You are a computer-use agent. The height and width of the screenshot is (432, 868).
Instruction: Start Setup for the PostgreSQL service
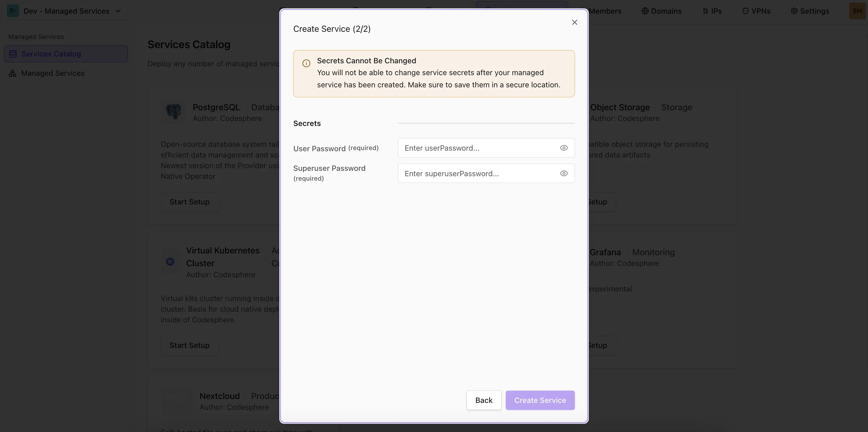click(x=189, y=201)
